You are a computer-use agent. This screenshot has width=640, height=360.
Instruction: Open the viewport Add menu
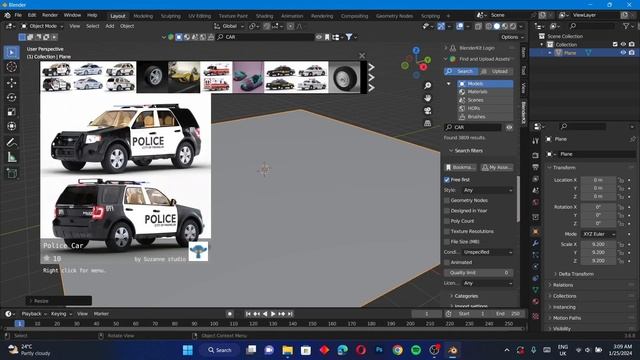point(110,26)
